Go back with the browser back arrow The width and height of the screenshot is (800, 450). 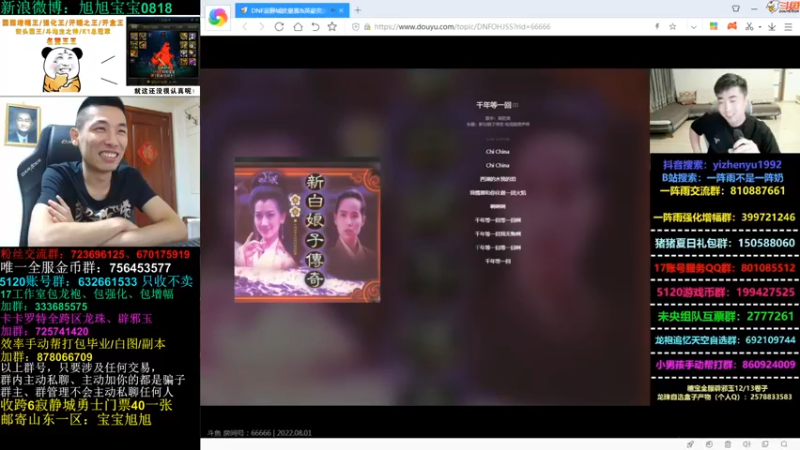245,27
